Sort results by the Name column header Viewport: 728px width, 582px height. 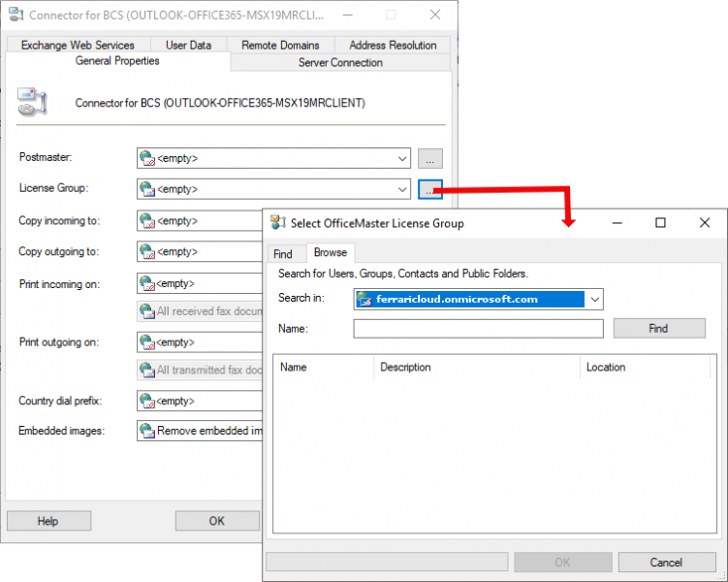323,368
